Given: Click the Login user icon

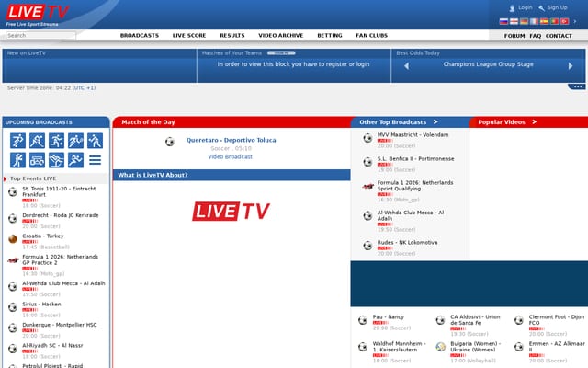Looking at the screenshot, I should tap(512, 8).
